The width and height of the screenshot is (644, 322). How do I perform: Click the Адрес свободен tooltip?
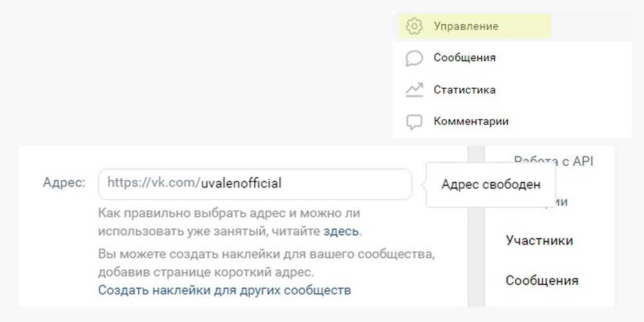(x=491, y=184)
